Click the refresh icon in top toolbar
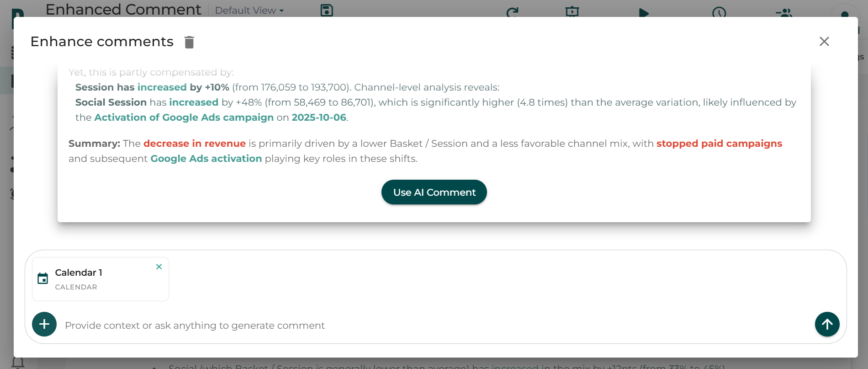This screenshot has height=369, width=868. pos(513,12)
